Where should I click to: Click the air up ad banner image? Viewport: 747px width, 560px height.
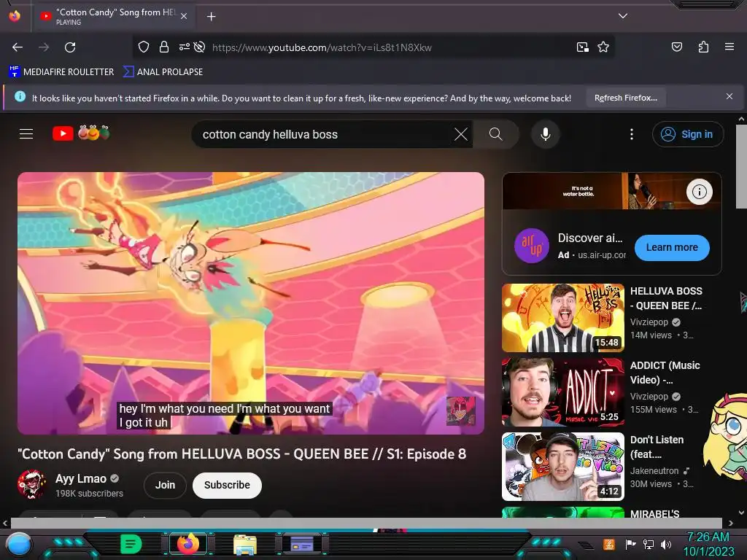click(x=612, y=191)
